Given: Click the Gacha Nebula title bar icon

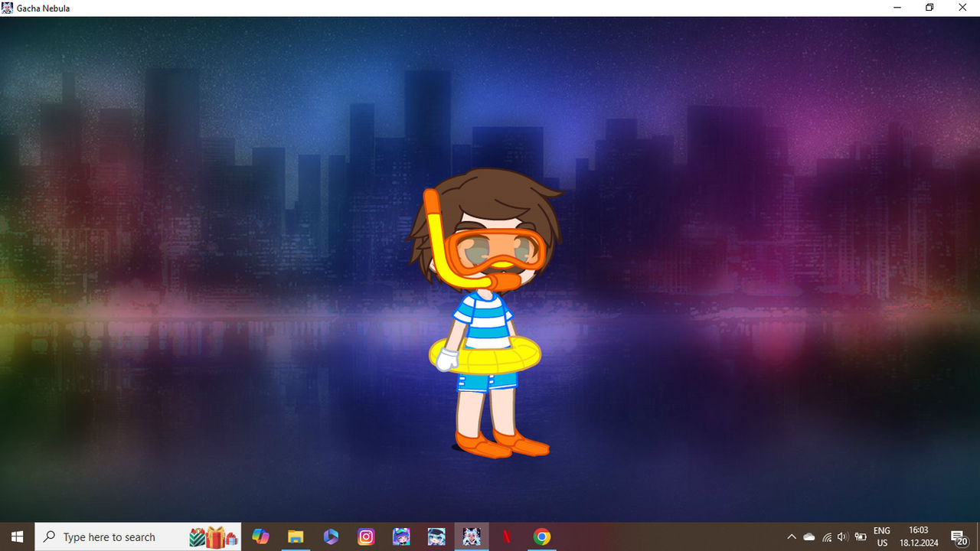Looking at the screenshot, I should 8,8.
